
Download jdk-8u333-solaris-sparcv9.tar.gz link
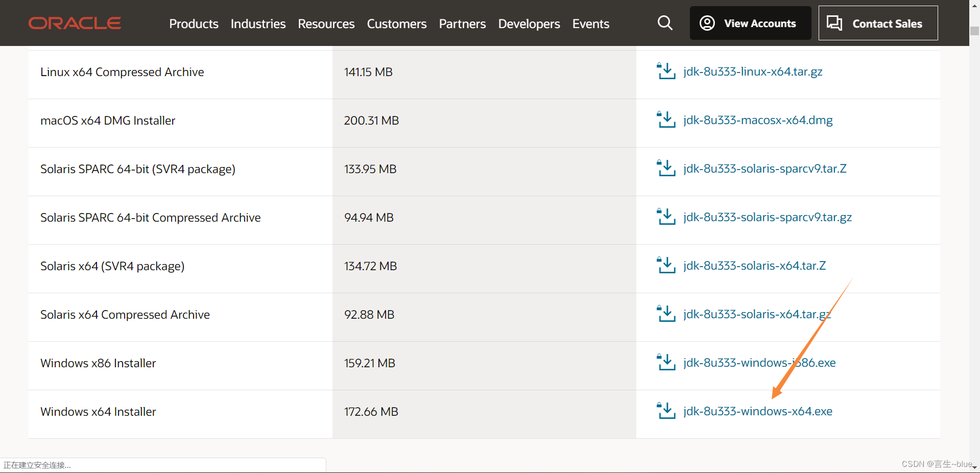click(768, 217)
